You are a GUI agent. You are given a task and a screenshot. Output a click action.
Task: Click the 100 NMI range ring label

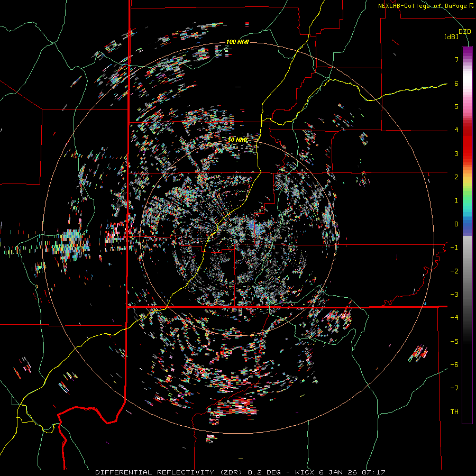237,42
